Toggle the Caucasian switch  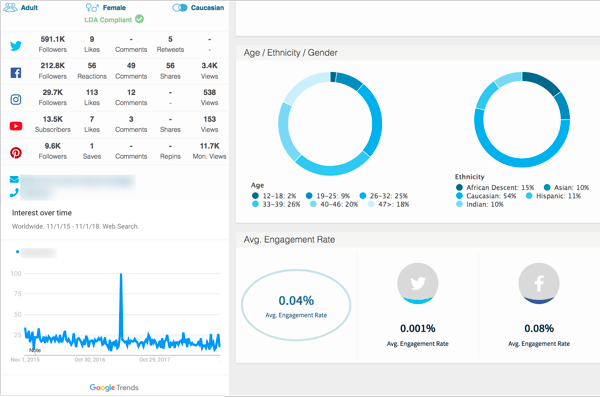180,8
